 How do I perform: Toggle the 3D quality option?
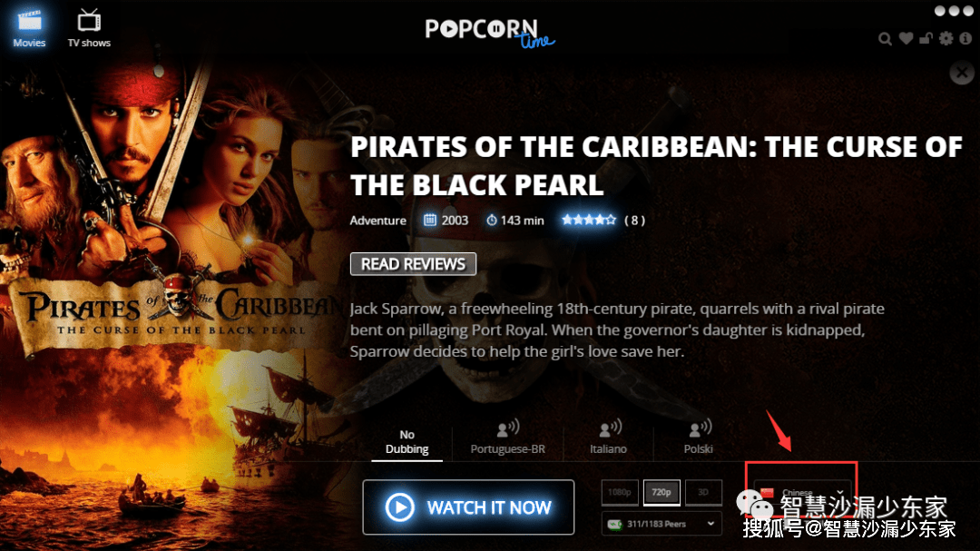tap(703, 492)
